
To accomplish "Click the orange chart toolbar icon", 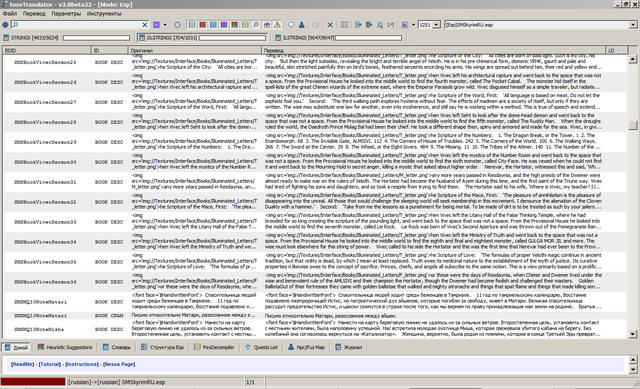I will click(x=267, y=25).
